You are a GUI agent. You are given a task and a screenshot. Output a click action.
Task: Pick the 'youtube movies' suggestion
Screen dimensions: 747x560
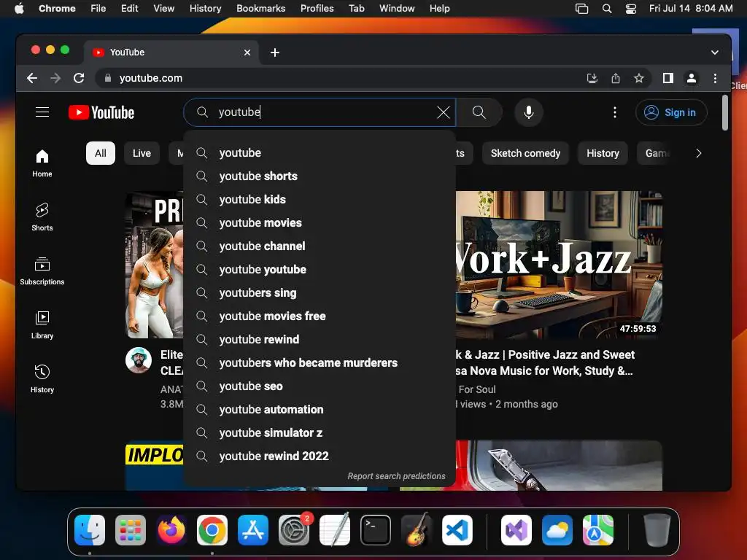[320, 223]
